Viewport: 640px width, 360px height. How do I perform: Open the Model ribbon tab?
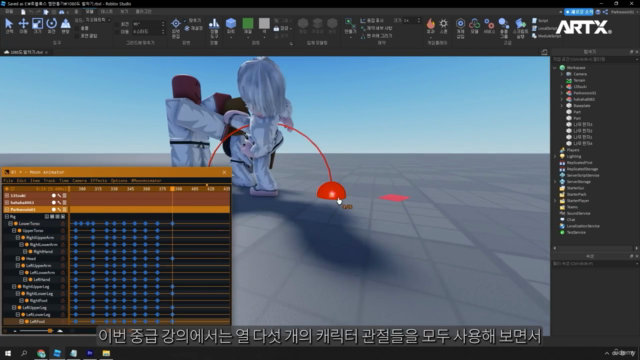tap(89, 12)
